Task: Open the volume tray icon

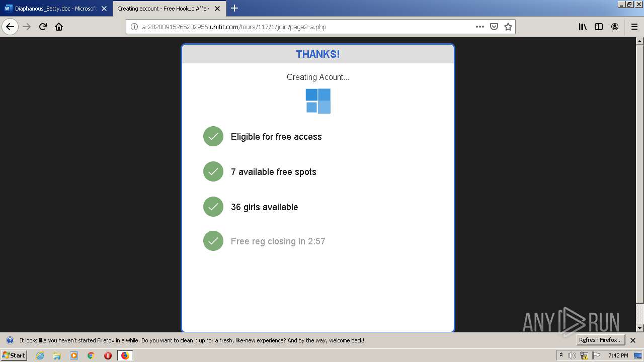Action: (x=572, y=355)
